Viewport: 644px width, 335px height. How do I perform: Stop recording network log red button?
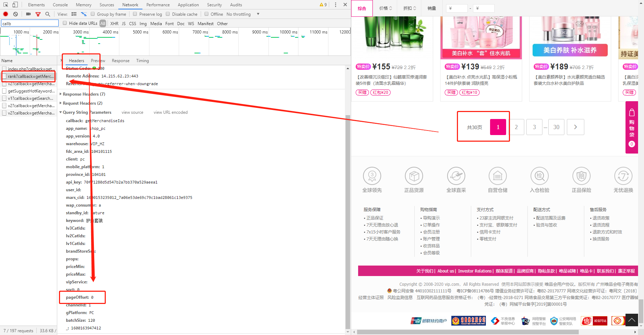[6, 14]
